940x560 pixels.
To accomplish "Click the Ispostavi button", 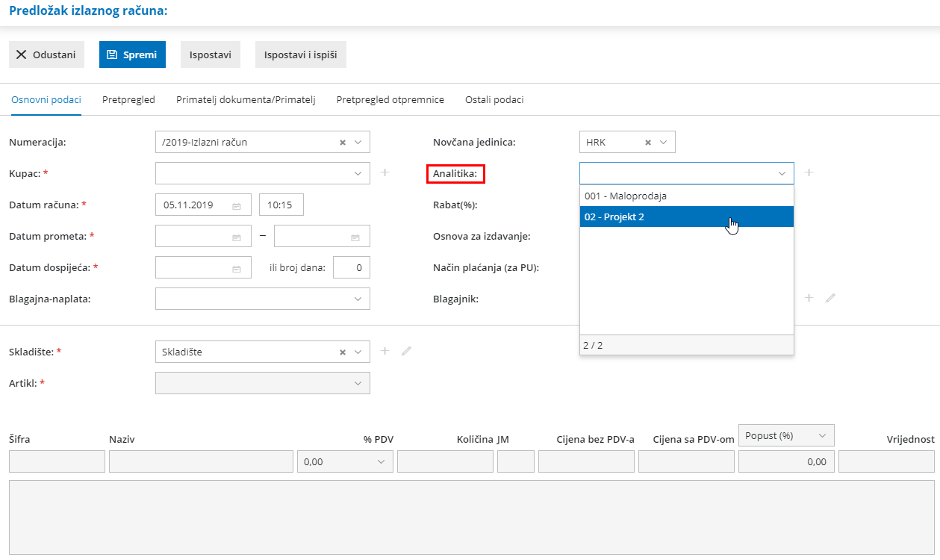I will (x=211, y=55).
